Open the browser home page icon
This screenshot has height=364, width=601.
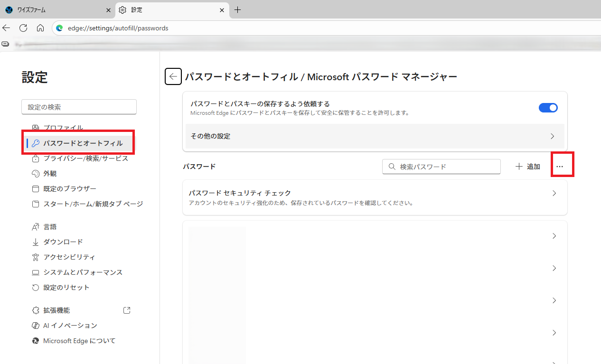tap(40, 28)
